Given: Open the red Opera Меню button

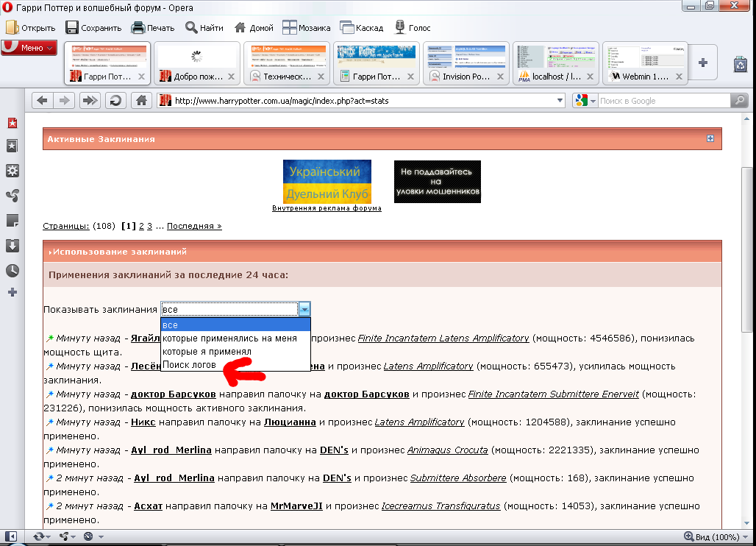Looking at the screenshot, I should [x=29, y=48].
